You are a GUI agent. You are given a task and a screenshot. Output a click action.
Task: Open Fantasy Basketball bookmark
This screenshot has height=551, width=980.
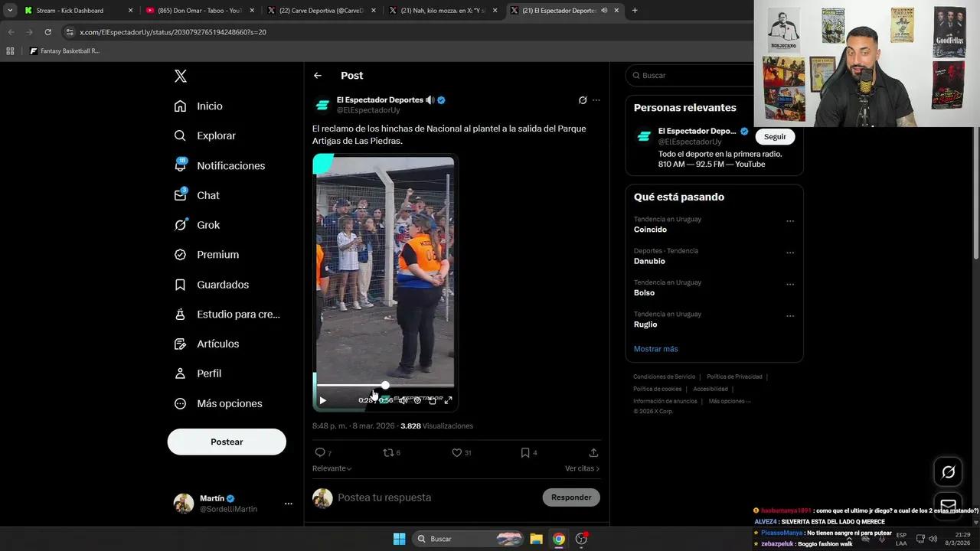[x=64, y=51]
